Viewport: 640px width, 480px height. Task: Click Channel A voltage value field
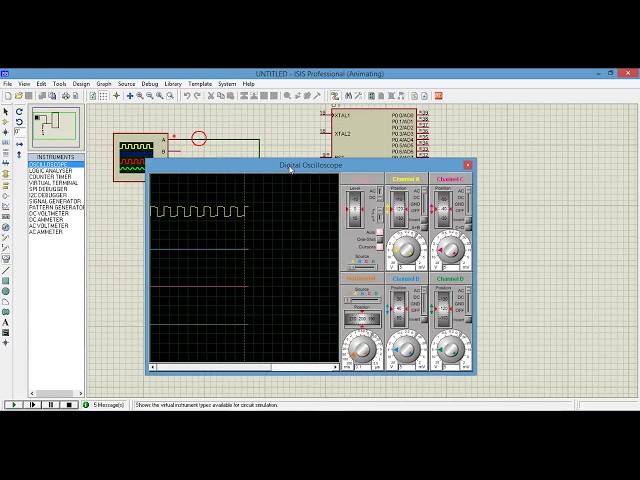(x=407, y=267)
